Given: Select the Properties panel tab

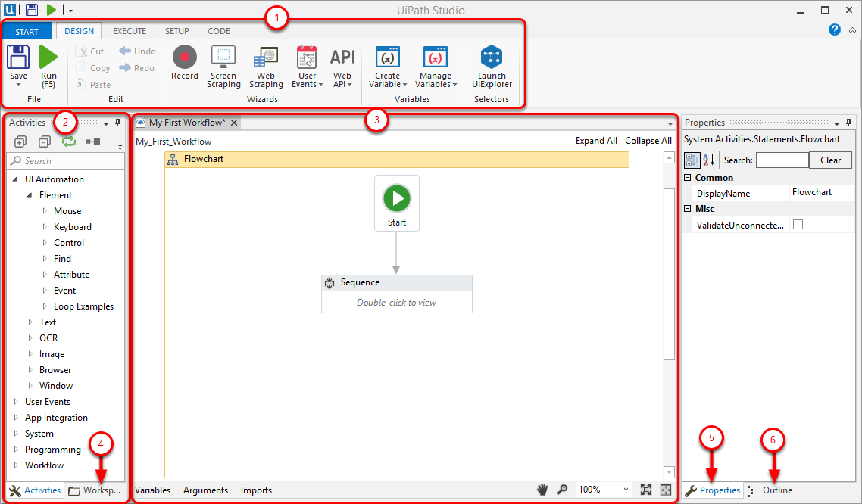Looking at the screenshot, I should click(713, 490).
